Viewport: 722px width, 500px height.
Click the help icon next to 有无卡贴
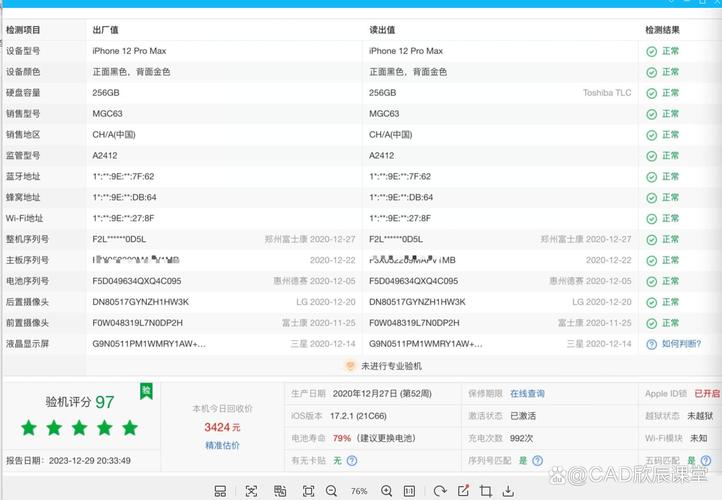click(x=352, y=460)
